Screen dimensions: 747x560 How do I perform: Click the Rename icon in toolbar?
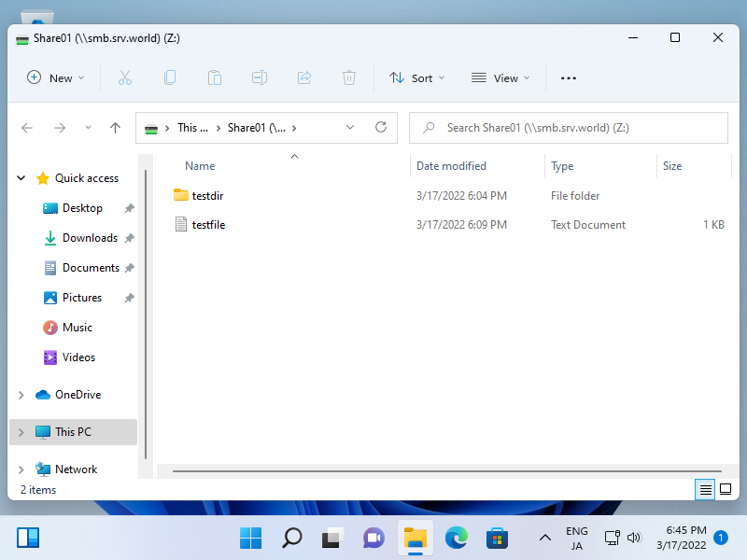[x=260, y=78]
